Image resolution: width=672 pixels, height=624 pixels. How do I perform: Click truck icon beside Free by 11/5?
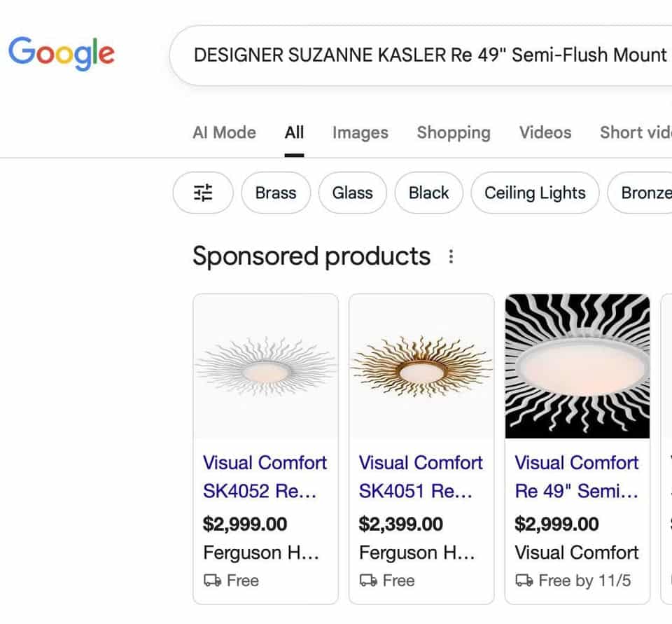[524, 581]
